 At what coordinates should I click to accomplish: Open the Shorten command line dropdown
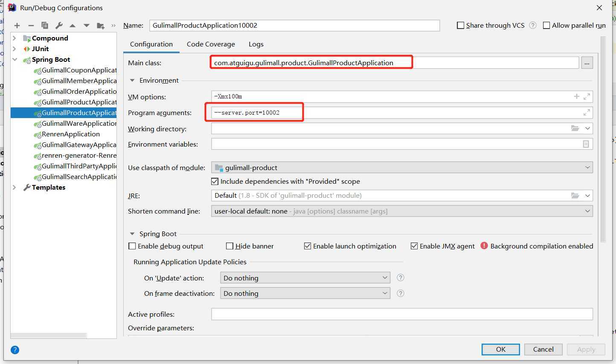coord(402,211)
